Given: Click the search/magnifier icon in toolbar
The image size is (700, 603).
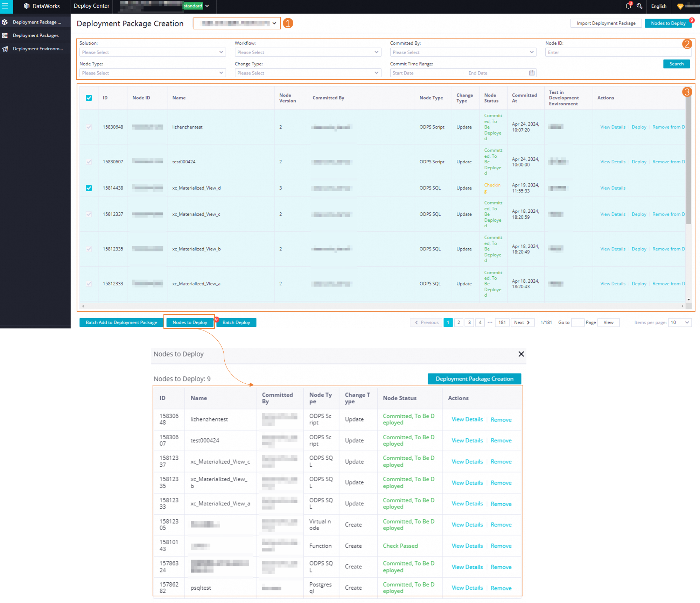Looking at the screenshot, I should tap(640, 7).
